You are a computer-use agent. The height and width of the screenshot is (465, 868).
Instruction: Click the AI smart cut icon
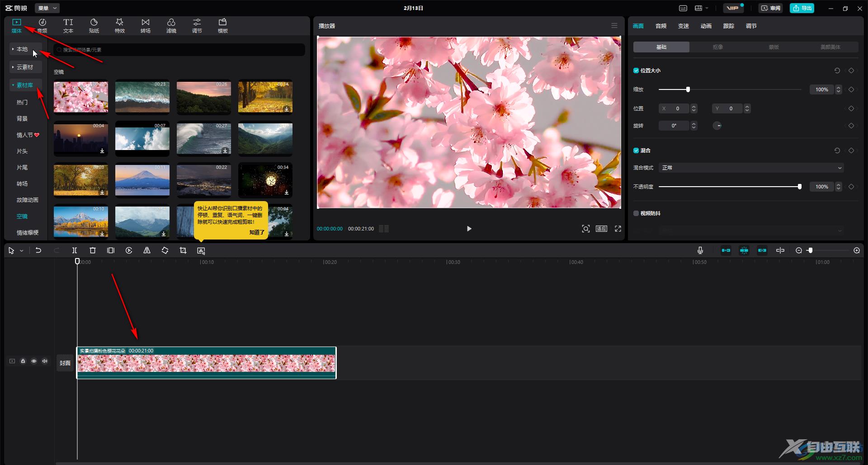point(201,250)
